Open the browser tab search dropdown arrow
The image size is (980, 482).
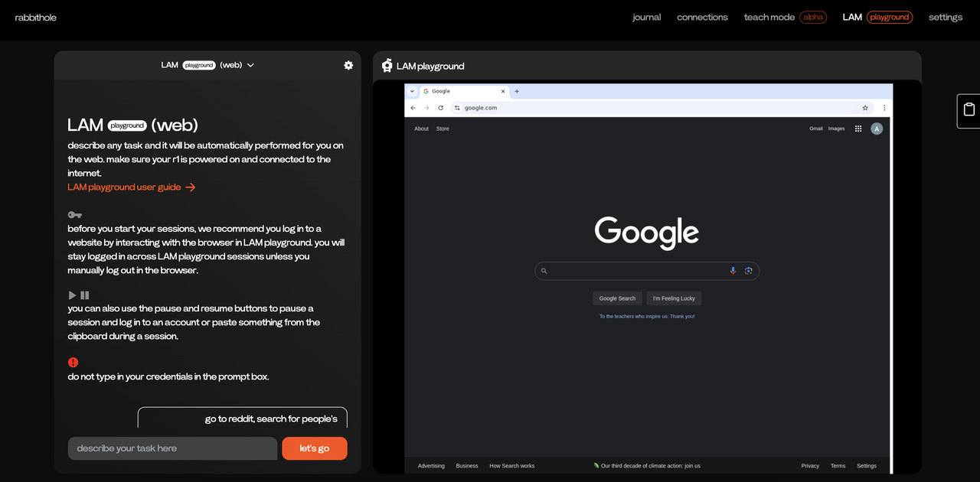(412, 91)
